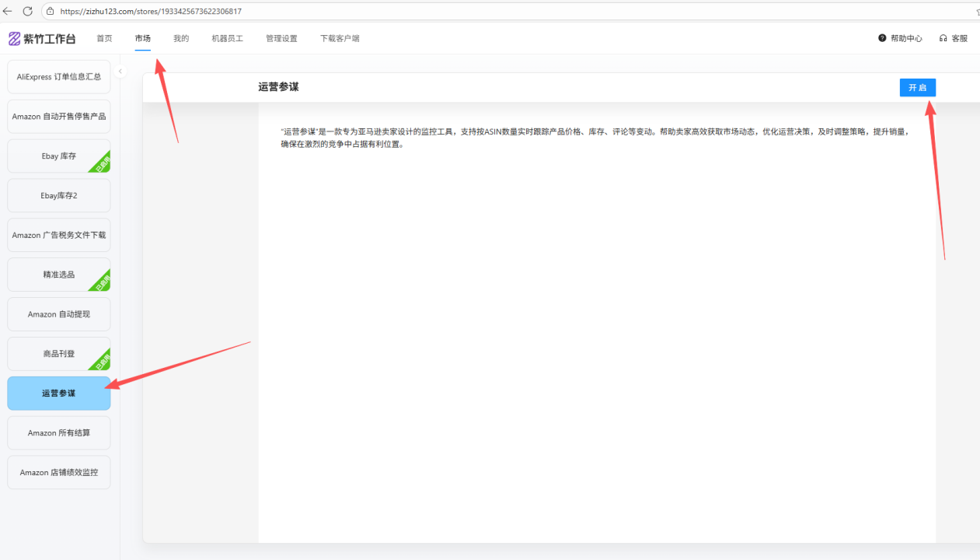Image resolution: width=980 pixels, height=560 pixels.
Task: Click the 运营参谋 description paragraph
Action: coord(595,138)
